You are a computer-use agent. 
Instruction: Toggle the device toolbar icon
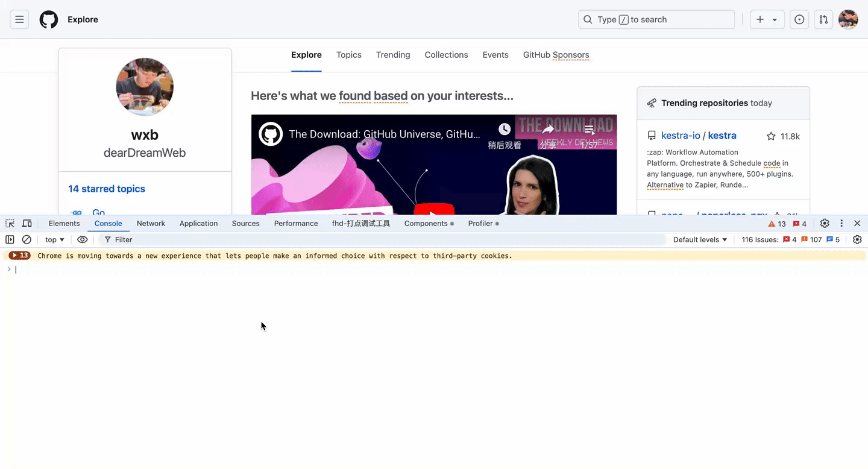(x=27, y=223)
